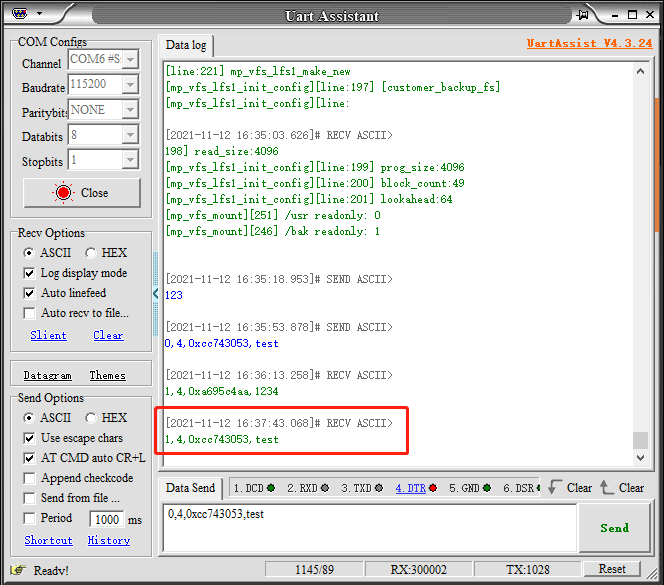Screen dimensions: 664x585
Task: Enable Append checkcode checkbox
Action: tap(29, 478)
